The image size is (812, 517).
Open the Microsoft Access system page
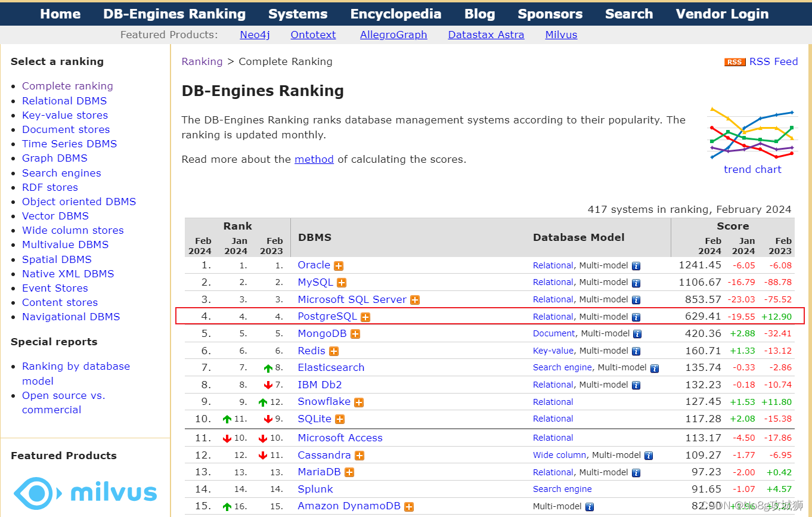pyautogui.click(x=340, y=438)
